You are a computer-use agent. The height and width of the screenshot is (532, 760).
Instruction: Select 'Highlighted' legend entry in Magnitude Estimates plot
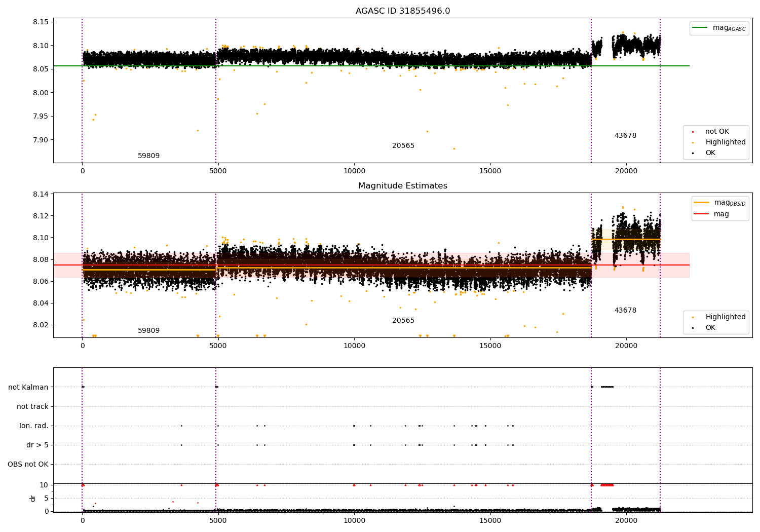click(x=719, y=317)
